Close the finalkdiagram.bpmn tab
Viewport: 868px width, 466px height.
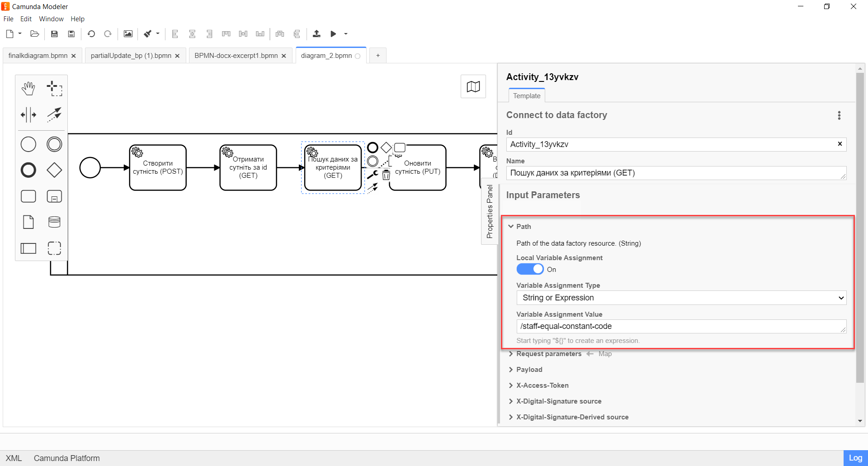74,56
